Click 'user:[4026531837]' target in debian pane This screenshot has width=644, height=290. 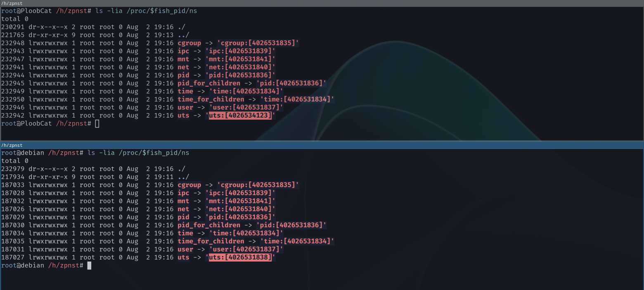coord(246,250)
